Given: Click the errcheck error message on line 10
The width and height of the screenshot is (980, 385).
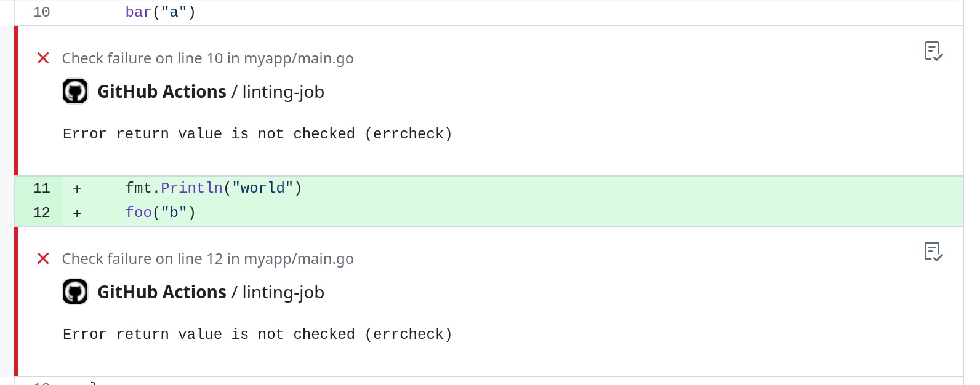Looking at the screenshot, I should click(257, 133).
